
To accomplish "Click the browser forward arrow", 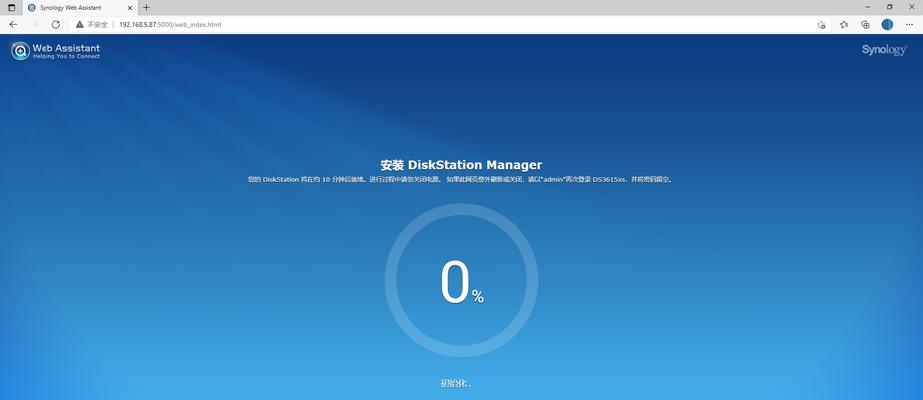I will pyautogui.click(x=34, y=25).
